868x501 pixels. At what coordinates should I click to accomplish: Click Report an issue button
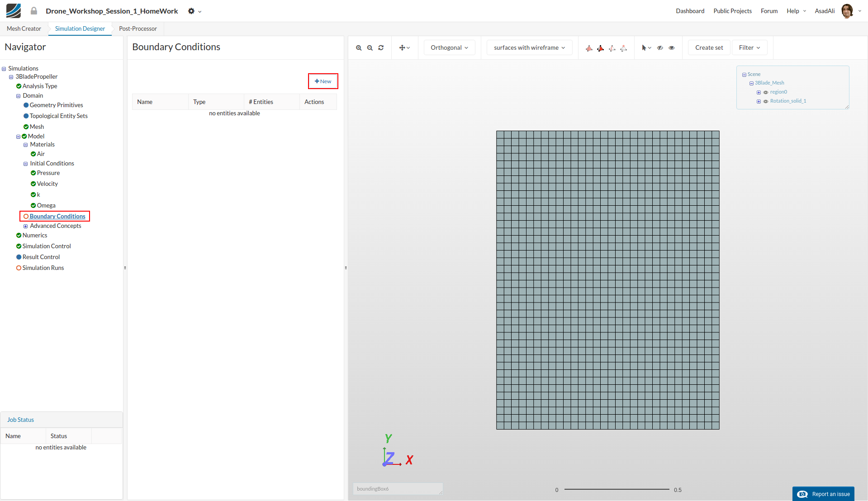[823, 494]
